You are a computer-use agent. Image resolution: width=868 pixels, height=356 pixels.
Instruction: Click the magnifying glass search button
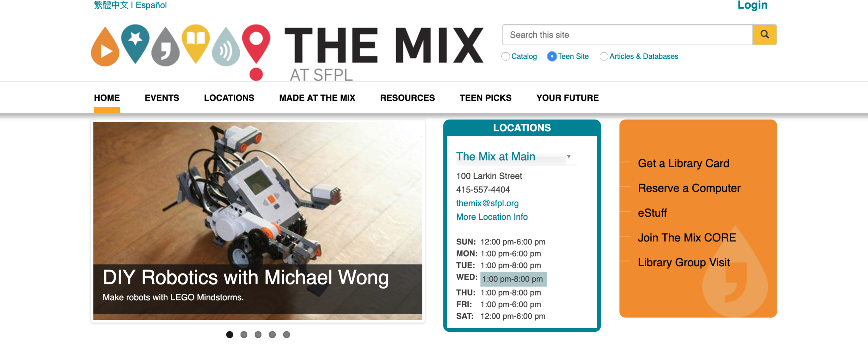tap(765, 34)
